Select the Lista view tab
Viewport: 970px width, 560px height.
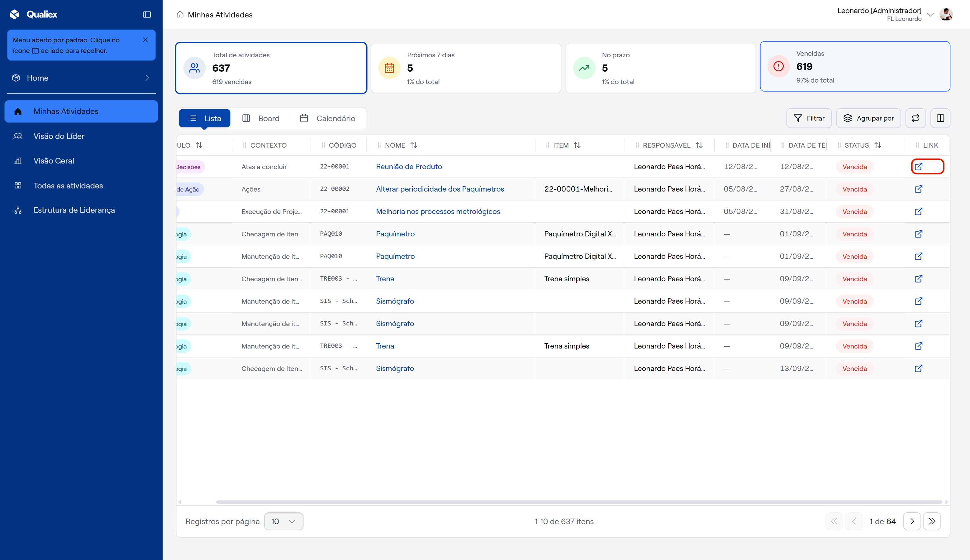(205, 118)
